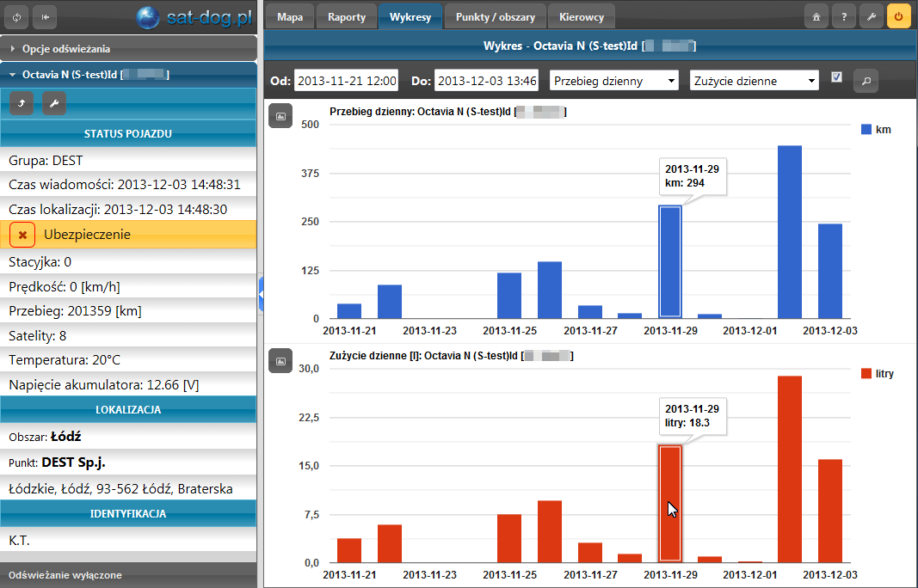The height and width of the screenshot is (588, 918).
Task: Open the Zużycie dzienne dropdown
Action: coord(754,81)
